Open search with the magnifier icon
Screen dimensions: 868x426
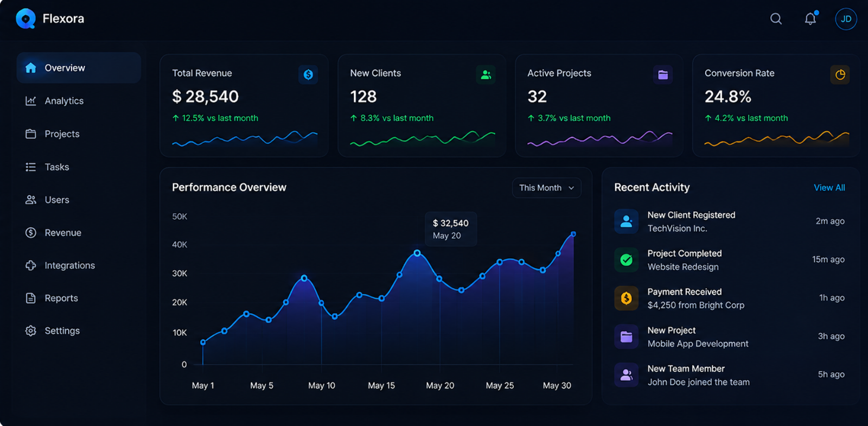click(x=776, y=19)
